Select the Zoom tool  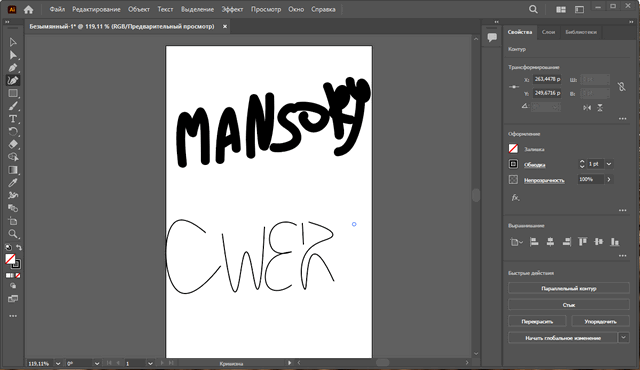(x=13, y=234)
